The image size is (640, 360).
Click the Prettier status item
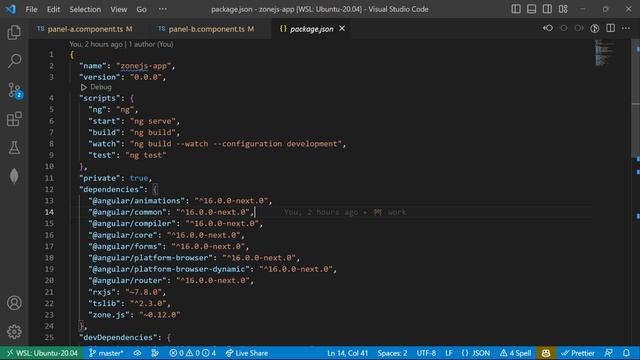tap(578, 353)
